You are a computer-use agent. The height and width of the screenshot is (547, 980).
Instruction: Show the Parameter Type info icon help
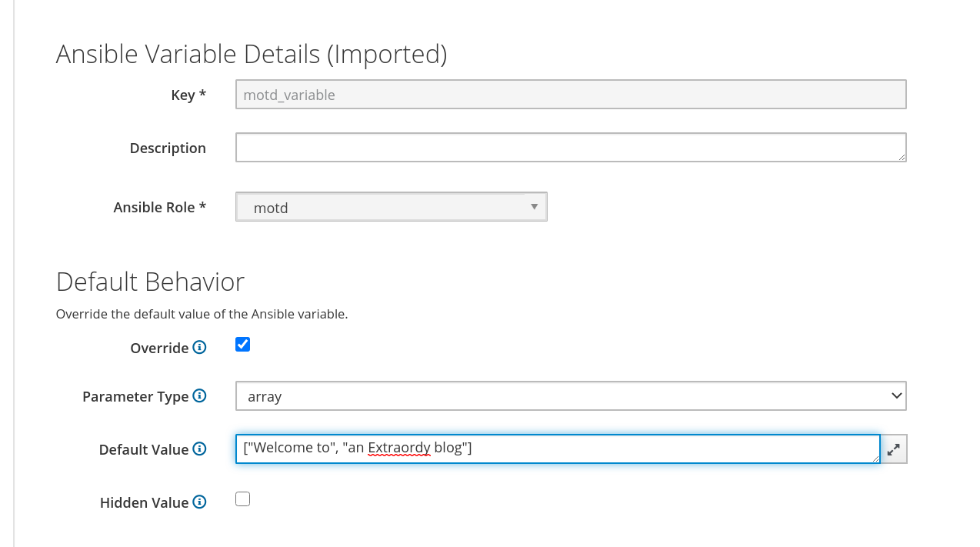pos(199,395)
